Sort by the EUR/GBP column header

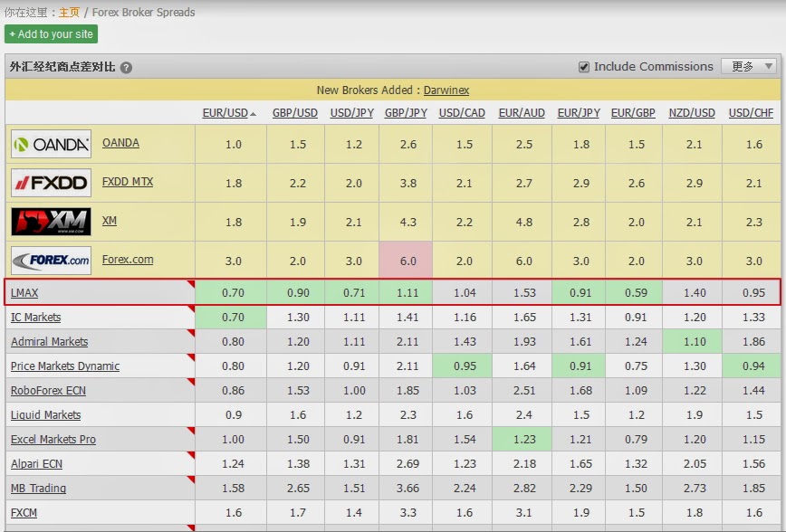click(633, 113)
